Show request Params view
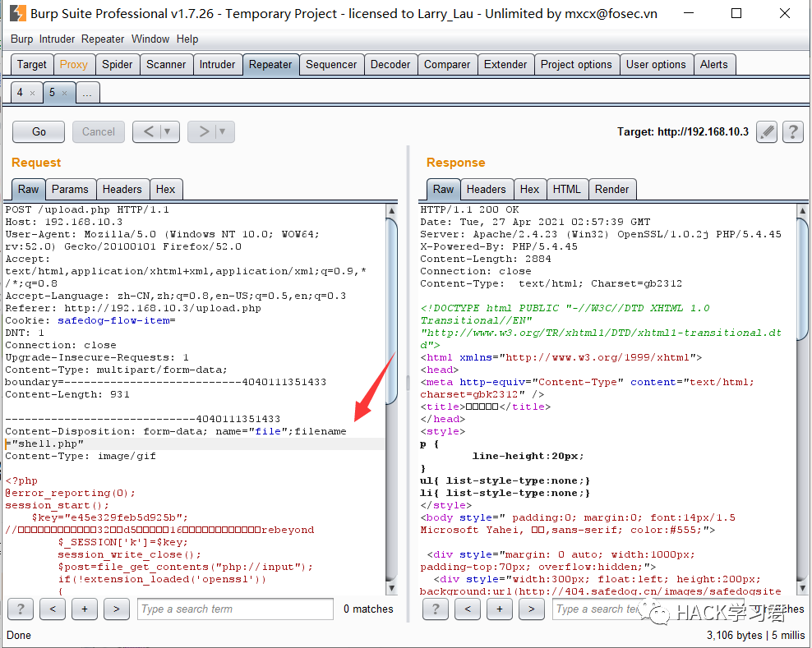This screenshot has width=812, height=648. coord(70,190)
